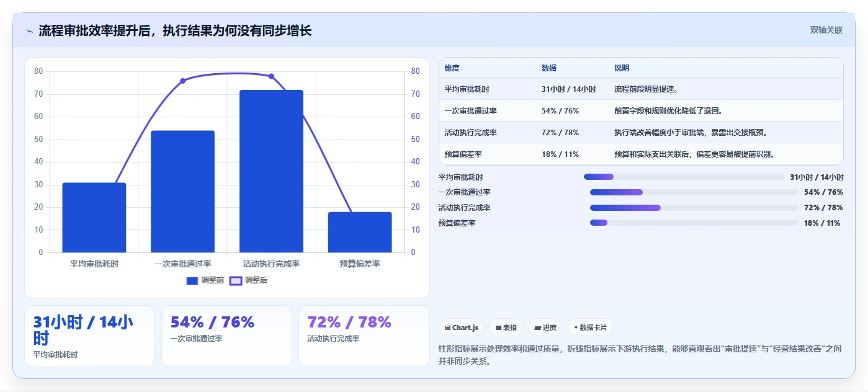Click the line point above 一次审批通过率
The image size is (868, 392).
click(x=182, y=81)
